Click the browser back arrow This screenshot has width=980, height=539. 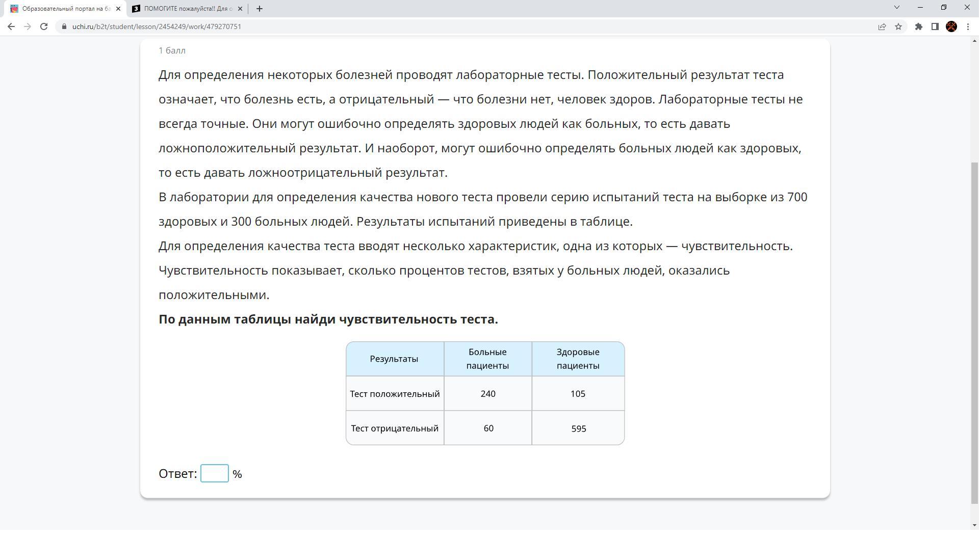click(11, 26)
